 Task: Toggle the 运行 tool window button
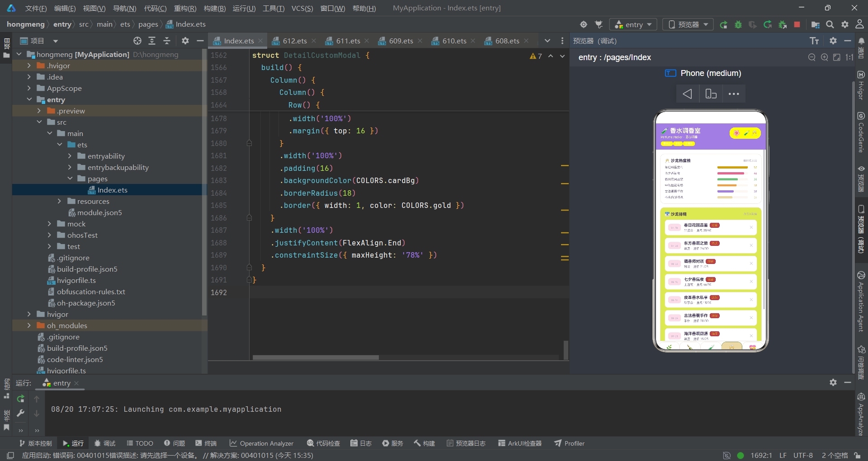(73, 443)
